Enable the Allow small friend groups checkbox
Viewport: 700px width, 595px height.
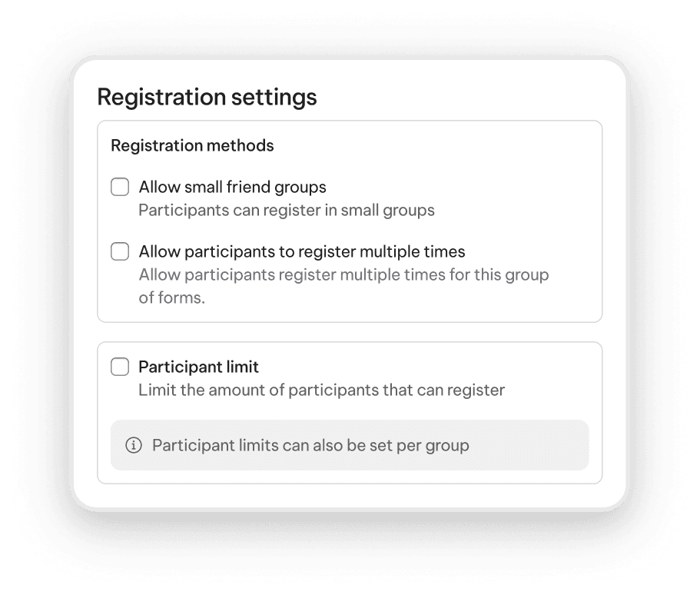[x=120, y=187]
